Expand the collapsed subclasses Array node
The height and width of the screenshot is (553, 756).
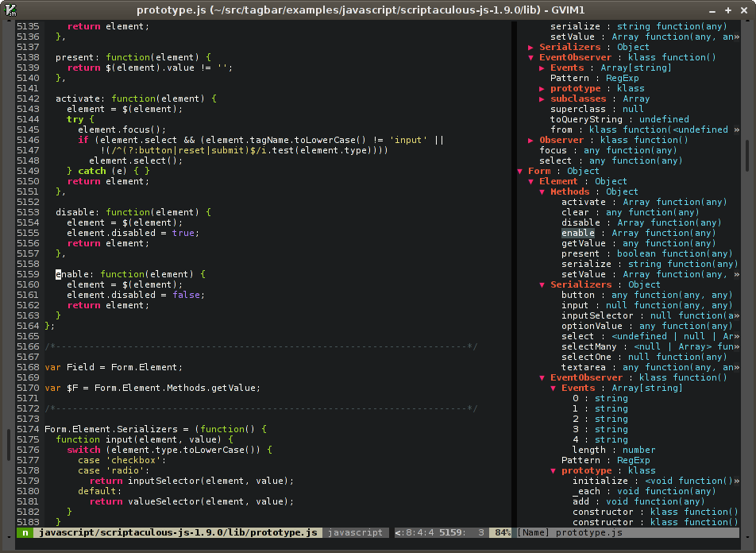(542, 99)
